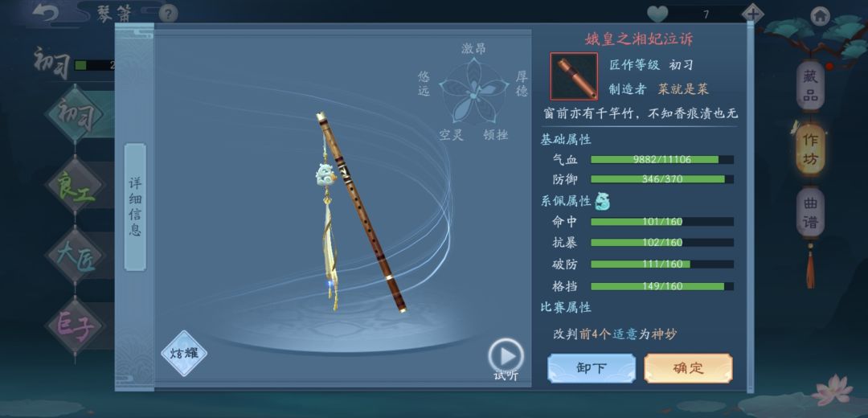Click the back arrow icon
This screenshot has width=868, height=418.
click(x=46, y=13)
